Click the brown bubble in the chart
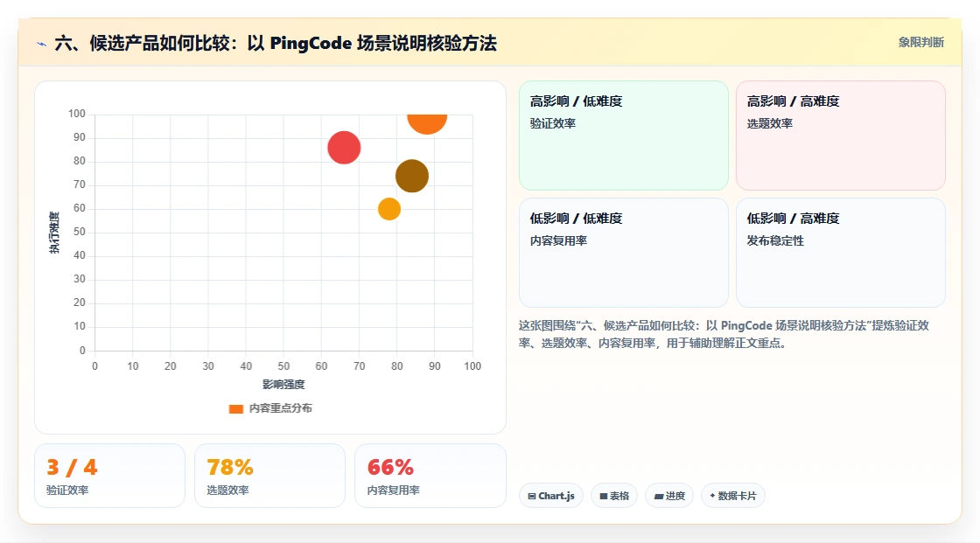Viewport: 980px width, 543px height. (412, 176)
